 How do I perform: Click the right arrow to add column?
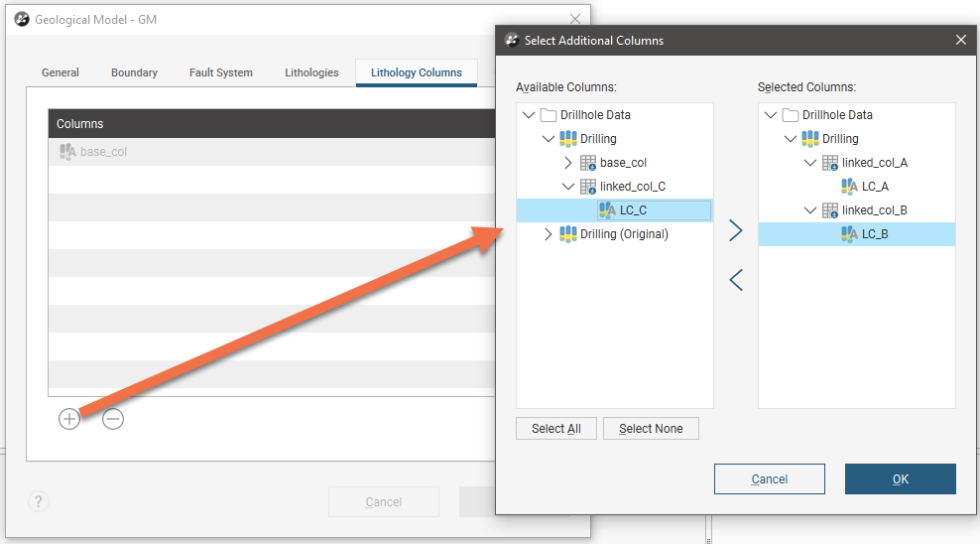(735, 230)
